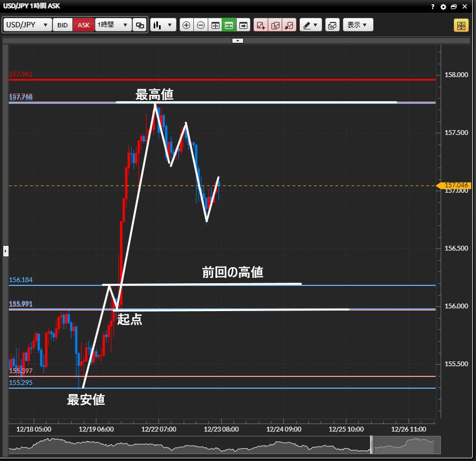Click the new order chart icon
476x461 pixels.
click(261, 25)
